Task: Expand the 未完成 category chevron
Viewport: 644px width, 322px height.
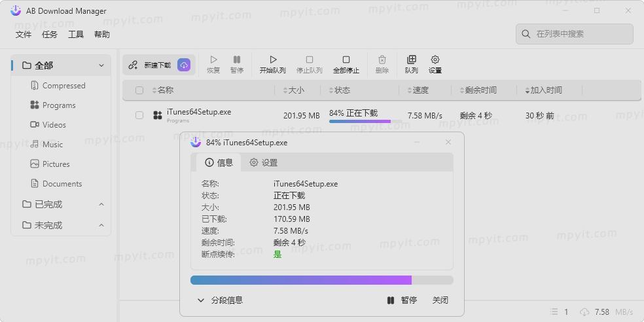Action: point(101,225)
